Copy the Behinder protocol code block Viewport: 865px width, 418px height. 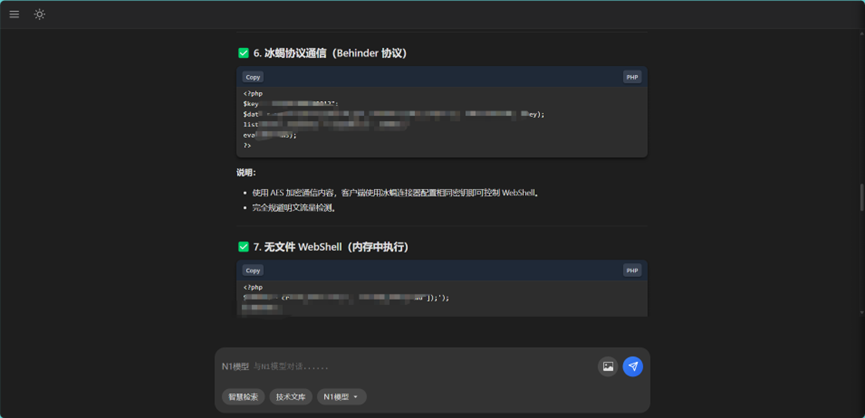(253, 77)
